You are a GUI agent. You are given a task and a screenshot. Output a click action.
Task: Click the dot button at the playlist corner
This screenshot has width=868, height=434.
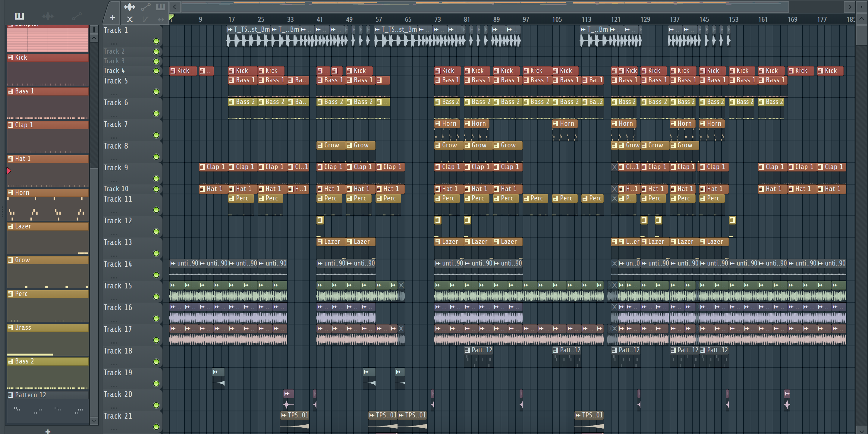(x=862, y=6)
